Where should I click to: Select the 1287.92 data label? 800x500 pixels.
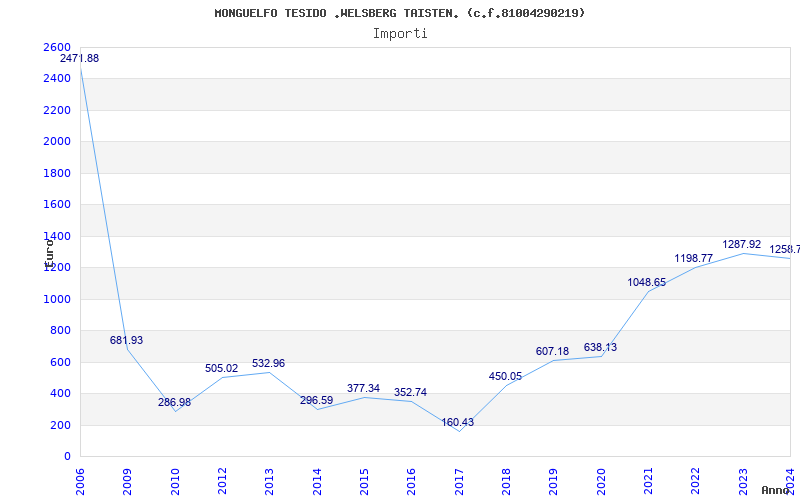click(741, 244)
